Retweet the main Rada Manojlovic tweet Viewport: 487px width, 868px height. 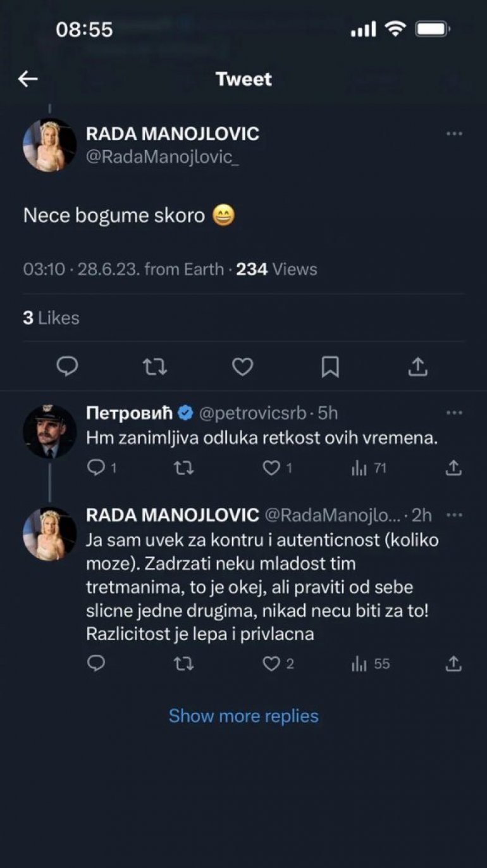(x=155, y=367)
